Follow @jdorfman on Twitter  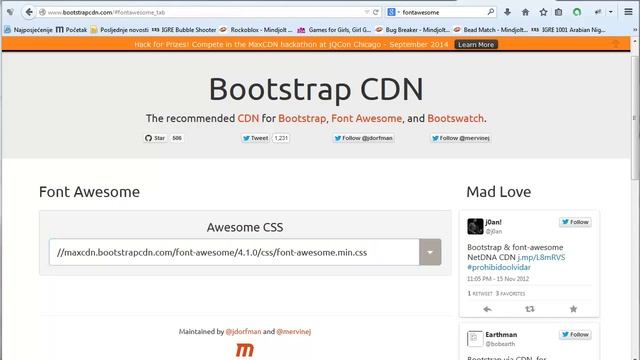coord(363,138)
